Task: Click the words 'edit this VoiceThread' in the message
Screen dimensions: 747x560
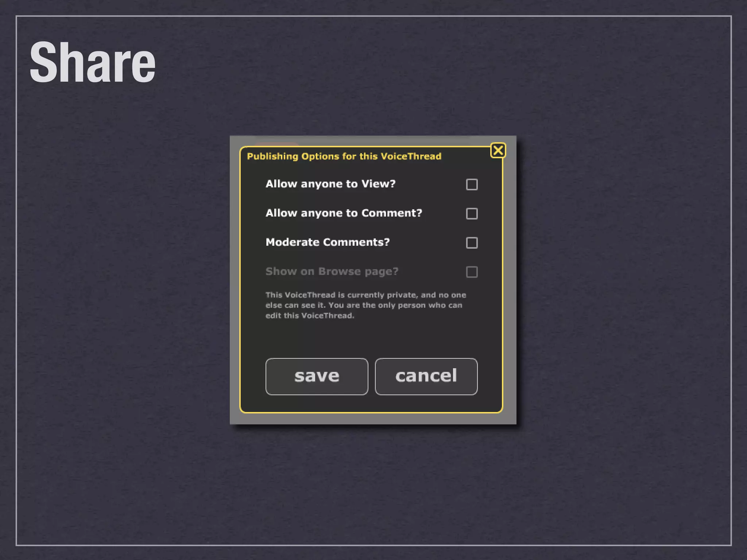Action: (309, 316)
